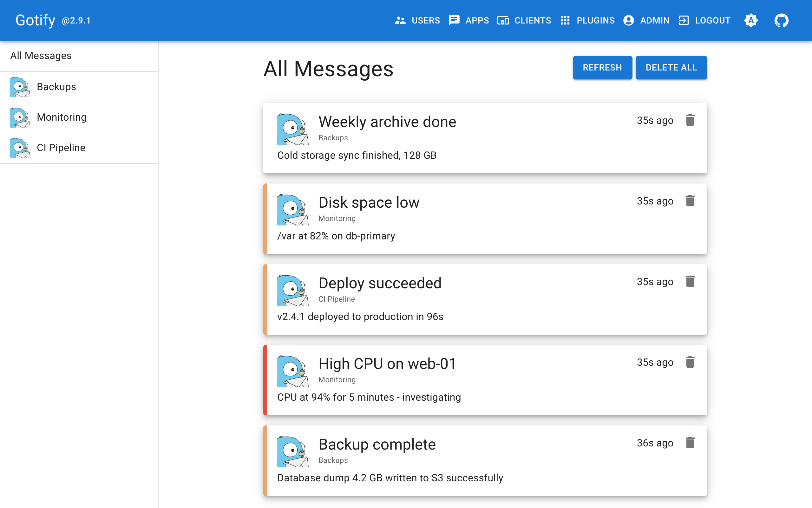Screen dimensions: 812x508
Task: Click gopher avatar on Backup complete card
Action: [293, 452]
